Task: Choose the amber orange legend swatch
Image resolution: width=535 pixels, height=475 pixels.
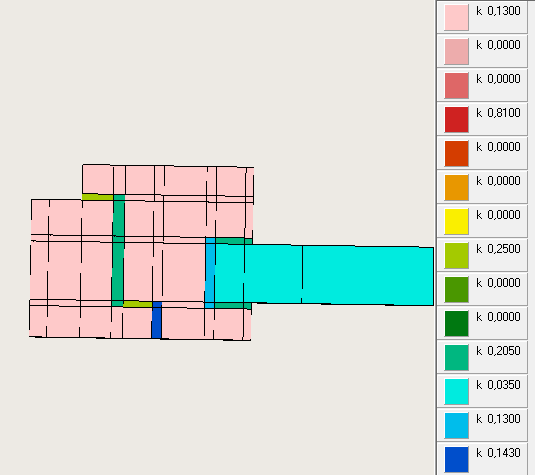Action: [456, 188]
